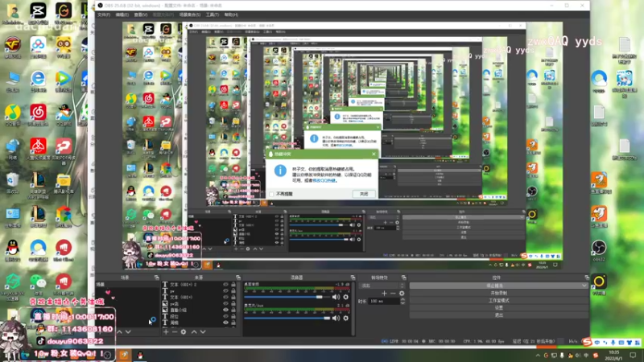Screen dimensions: 644x362
Task: Remove a transition with the Transitions minus icon
Action: [393, 294]
